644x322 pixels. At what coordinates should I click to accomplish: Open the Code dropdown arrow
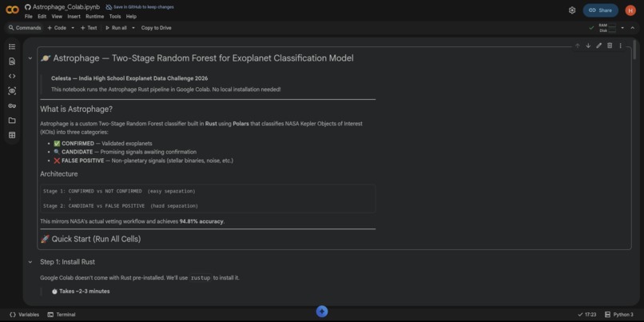(x=73, y=28)
